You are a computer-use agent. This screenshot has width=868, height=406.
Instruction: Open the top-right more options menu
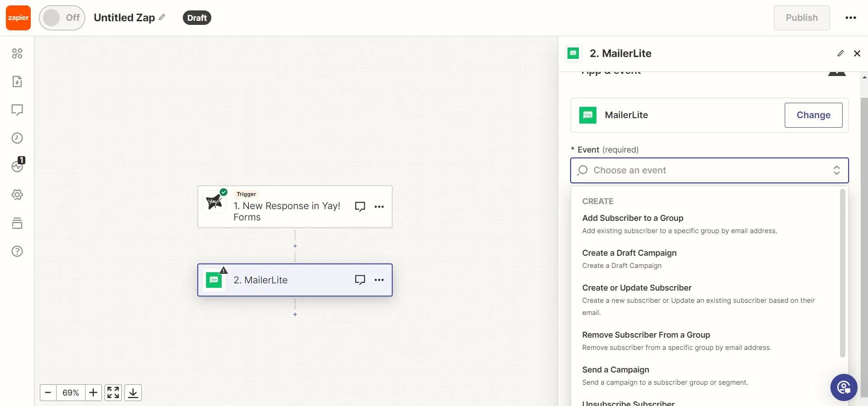point(851,18)
